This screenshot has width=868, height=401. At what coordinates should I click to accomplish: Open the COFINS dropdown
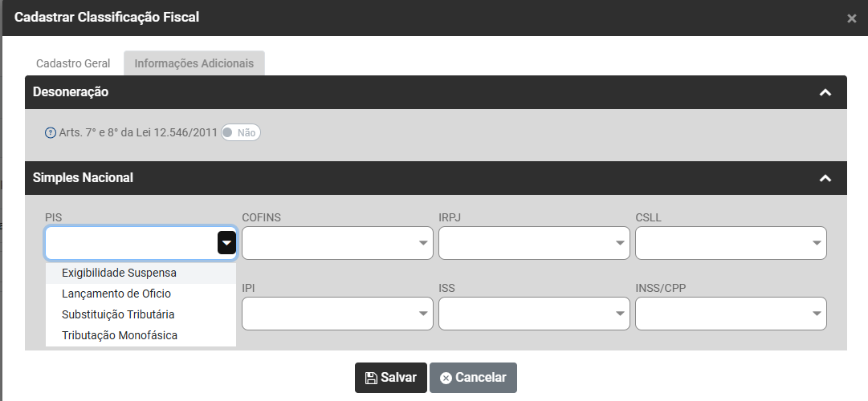pyautogui.click(x=337, y=243)
